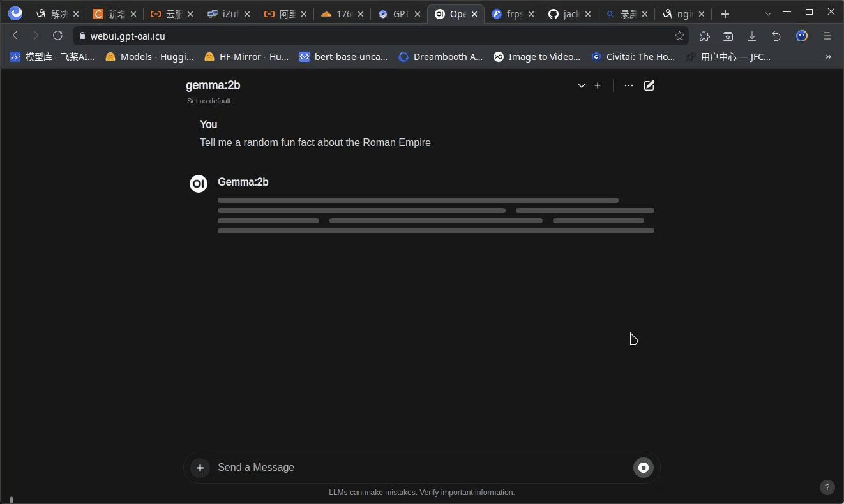The height and width of the screenshot is (504, 844).
Task: Expand the gemma:2b model selector chevron
Action: coord(582,85)
